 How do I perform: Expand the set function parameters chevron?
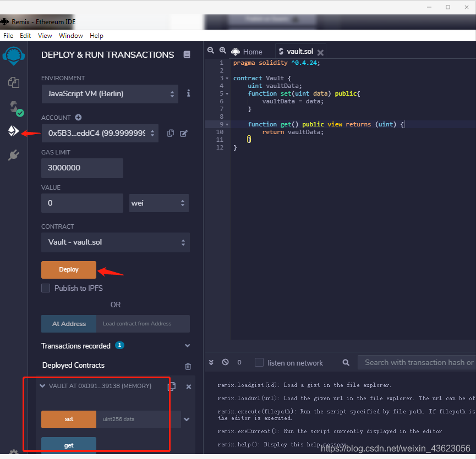(x=187, y=419)
